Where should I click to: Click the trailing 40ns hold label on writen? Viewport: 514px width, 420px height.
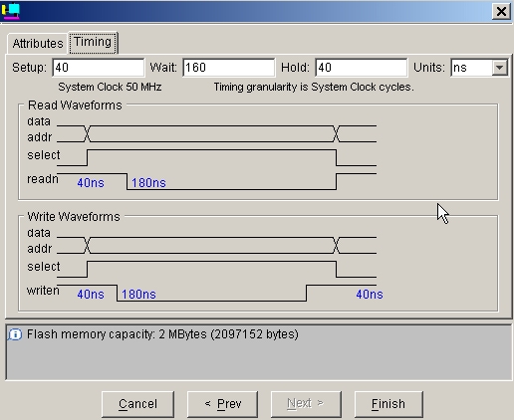pyautogui.click(x=370, y=295)
